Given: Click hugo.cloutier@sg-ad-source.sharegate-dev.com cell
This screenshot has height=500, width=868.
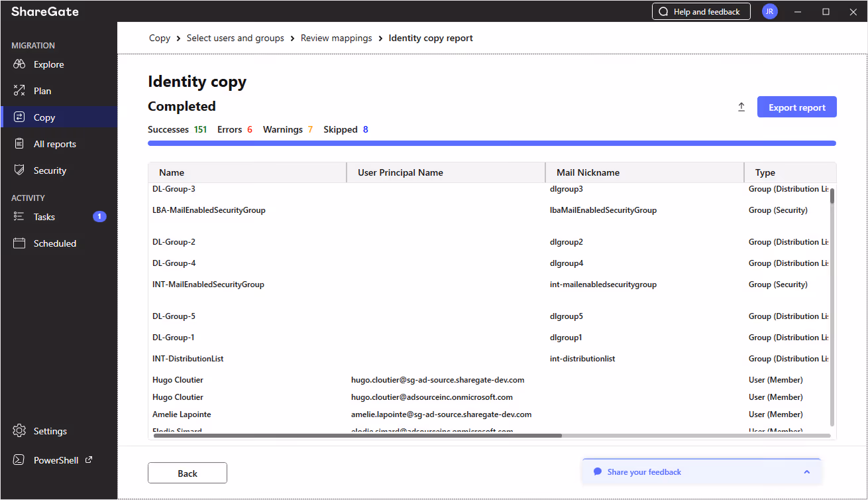Looking at the screenshot, I should coord(438,380).
